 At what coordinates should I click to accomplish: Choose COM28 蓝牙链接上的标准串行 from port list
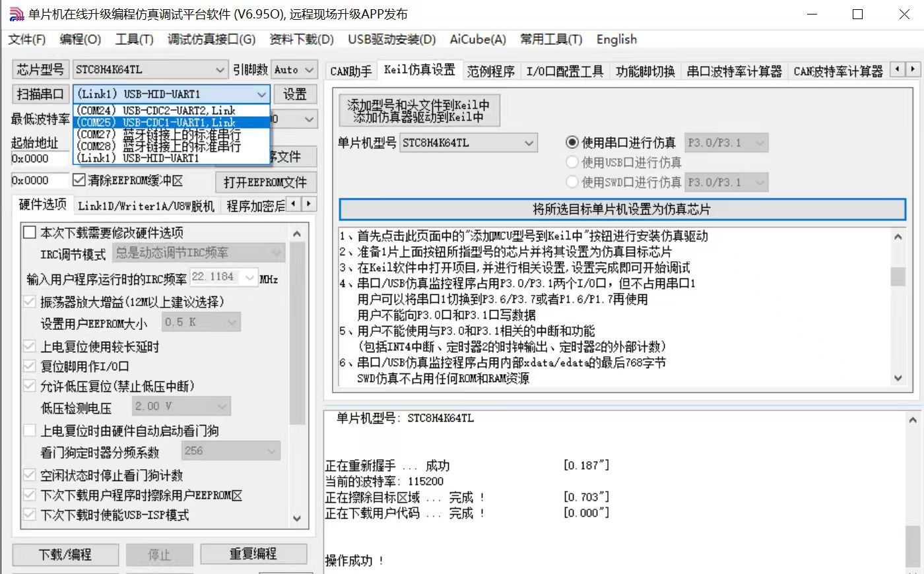click(x=172, y=146)
